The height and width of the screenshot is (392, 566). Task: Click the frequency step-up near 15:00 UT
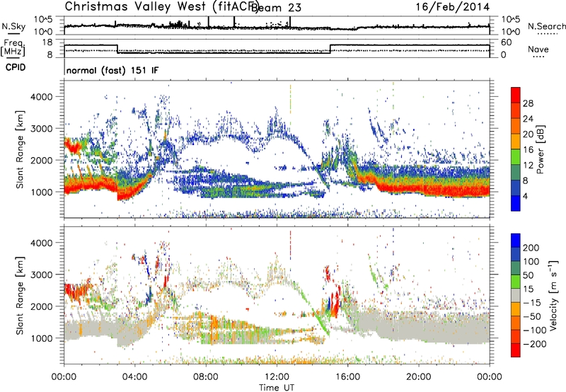330,49
